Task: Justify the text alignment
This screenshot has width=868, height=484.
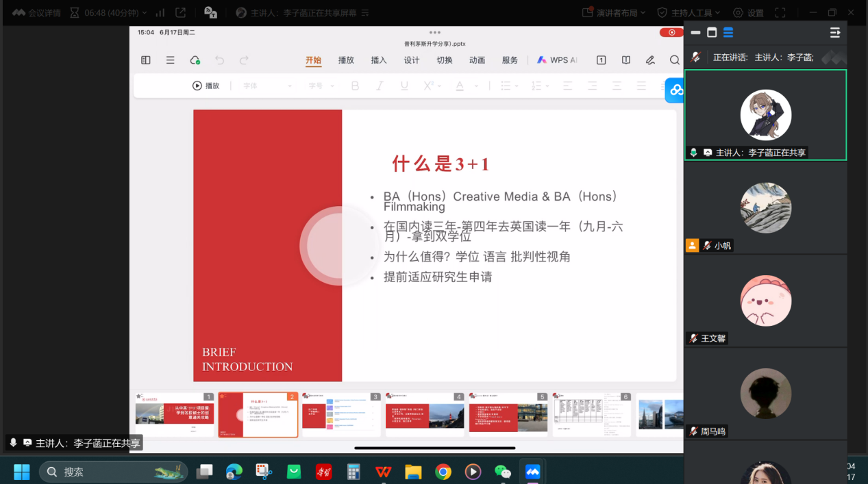Action: (x=641, y=86)
